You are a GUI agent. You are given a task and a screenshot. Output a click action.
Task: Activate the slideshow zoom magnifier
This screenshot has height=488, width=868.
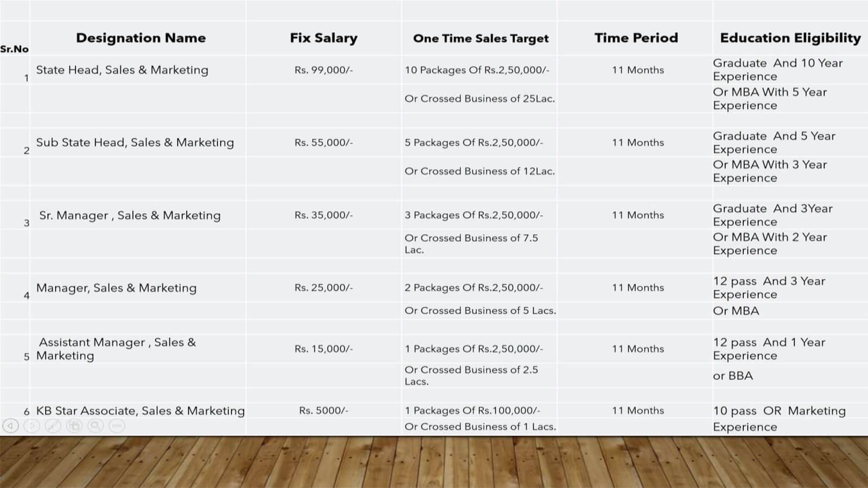click(95, 426)
